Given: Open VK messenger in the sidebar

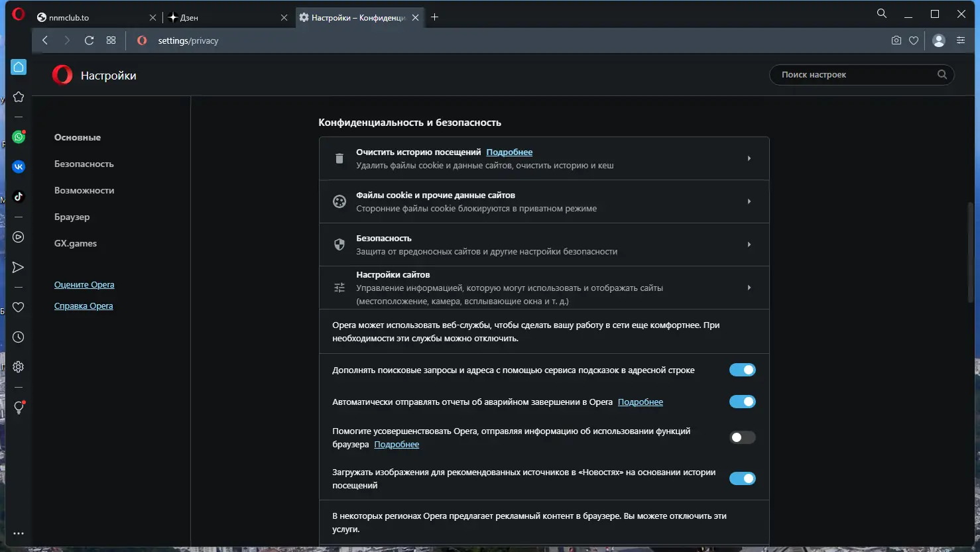Looking at the screenshot, I should point(19,166).
